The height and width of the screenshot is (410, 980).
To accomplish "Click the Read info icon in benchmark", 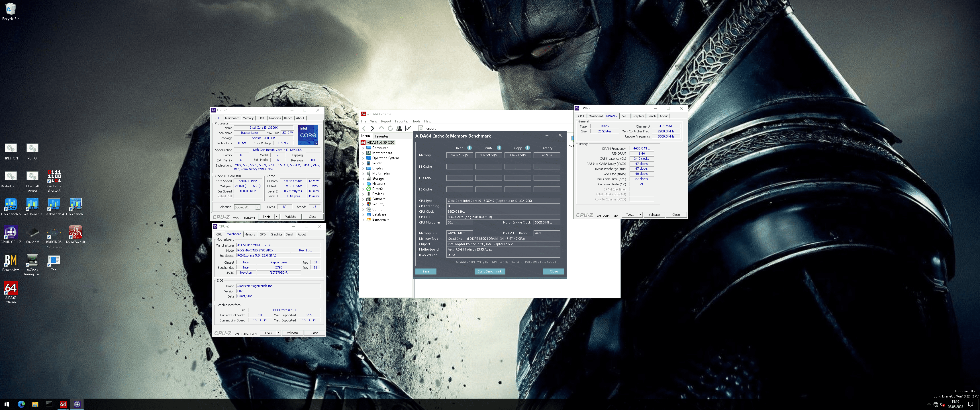I will click(469, 148).
